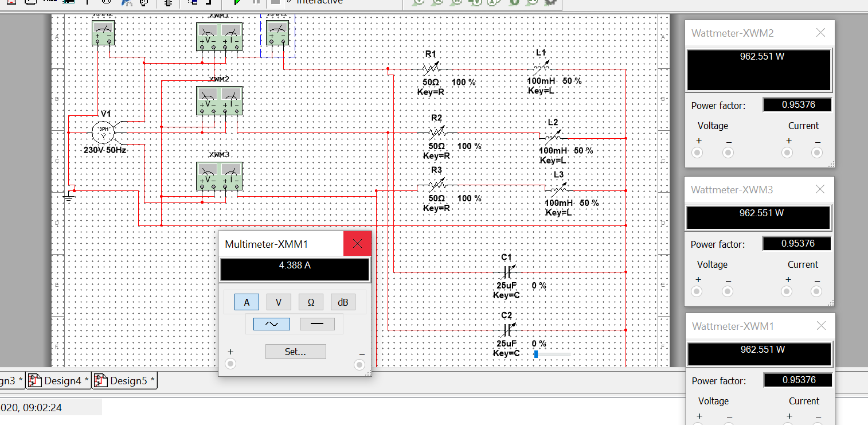This screenshot has width=868, height=425.
Task: Run the simulation with the green play icon
Action: click(238, 3)
